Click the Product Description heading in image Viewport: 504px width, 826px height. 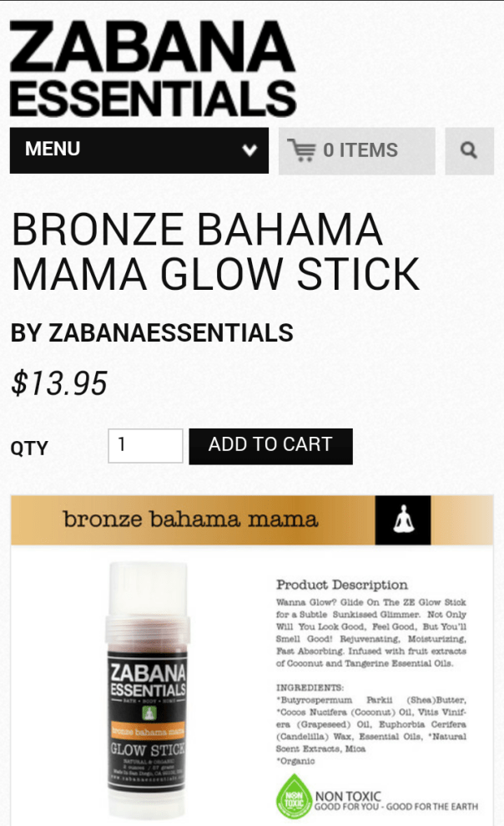coord(342,585)
